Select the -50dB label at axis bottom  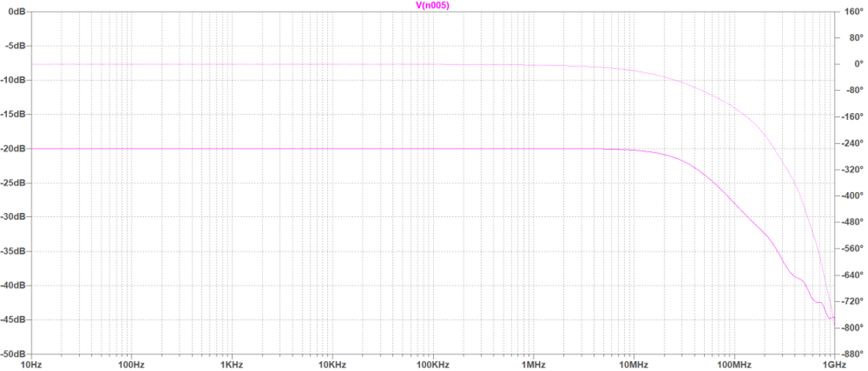coord(14,353)
